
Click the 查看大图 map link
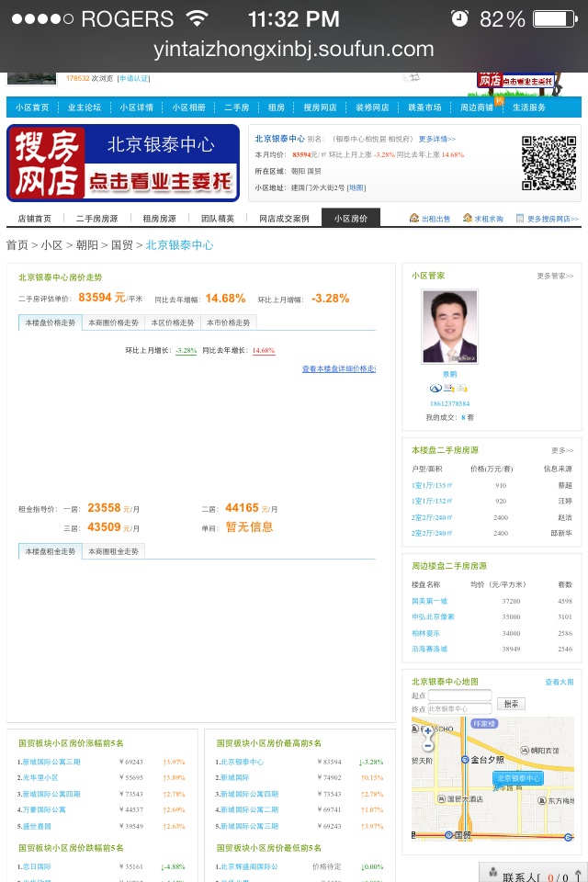560,682
